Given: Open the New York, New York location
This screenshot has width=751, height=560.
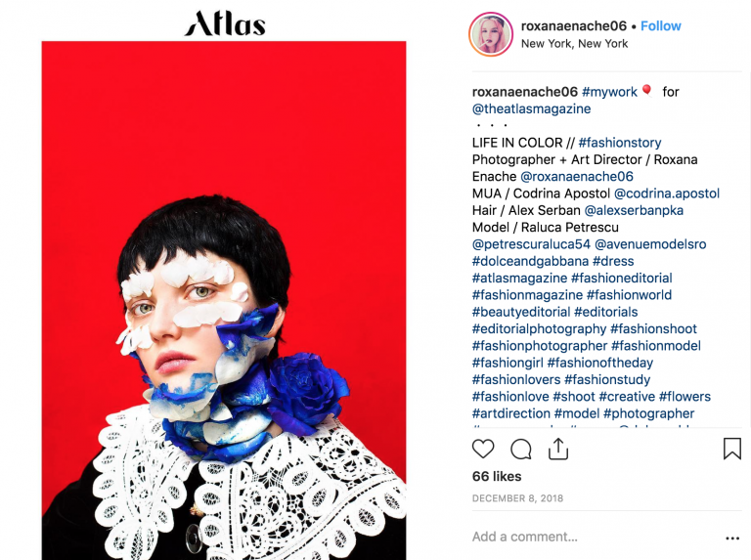Looking at the screenshot, I should coord(574,44).
